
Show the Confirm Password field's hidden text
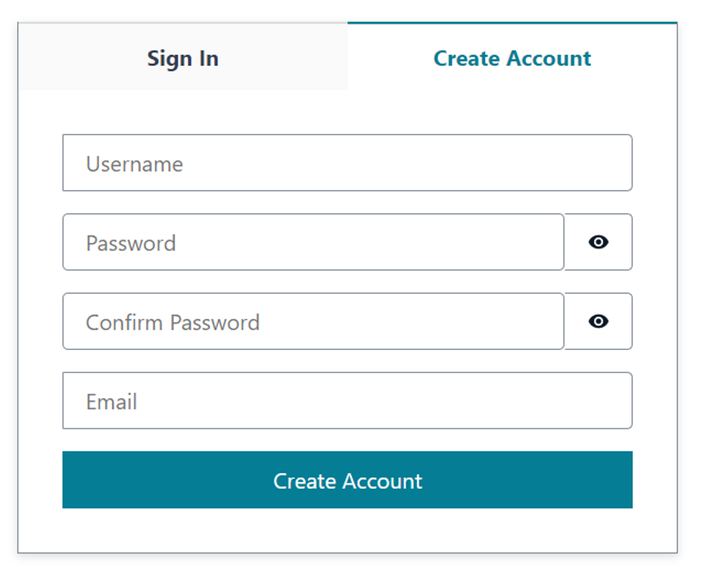(x=598, y=321)
